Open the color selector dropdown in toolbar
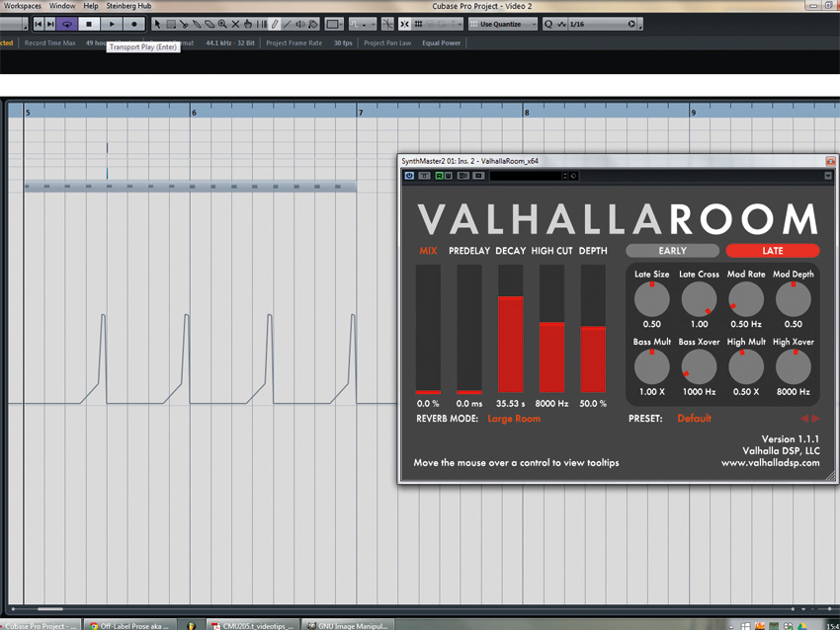Image resolution: width=840 pixels, height=630 pixels. click(x=334, y=24)
